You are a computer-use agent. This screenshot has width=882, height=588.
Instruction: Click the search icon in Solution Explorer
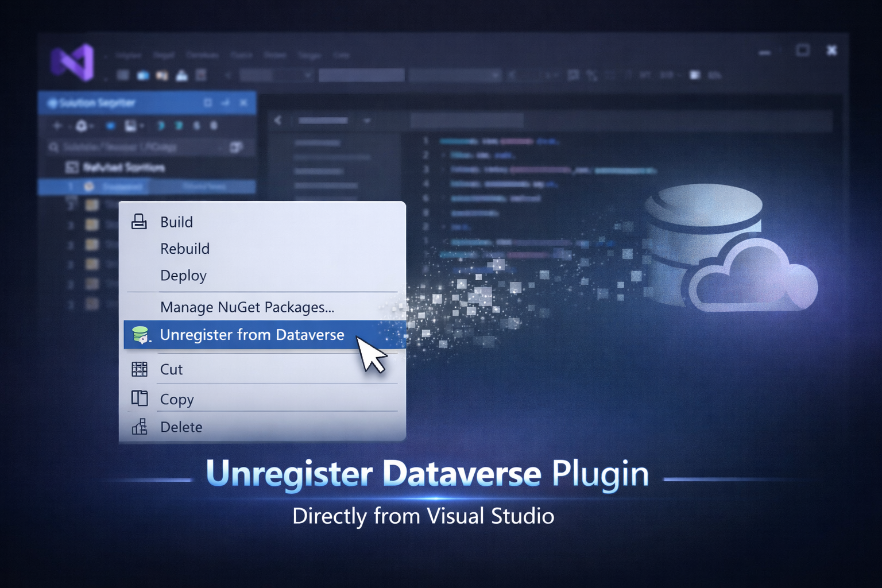pos(53,148)
